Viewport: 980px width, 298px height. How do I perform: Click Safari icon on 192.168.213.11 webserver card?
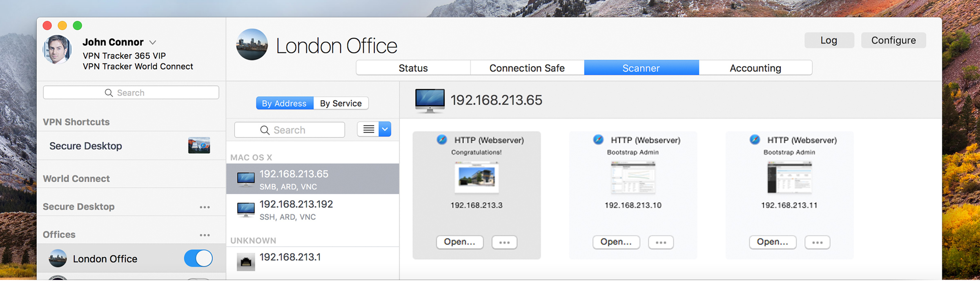click(755, 140)
